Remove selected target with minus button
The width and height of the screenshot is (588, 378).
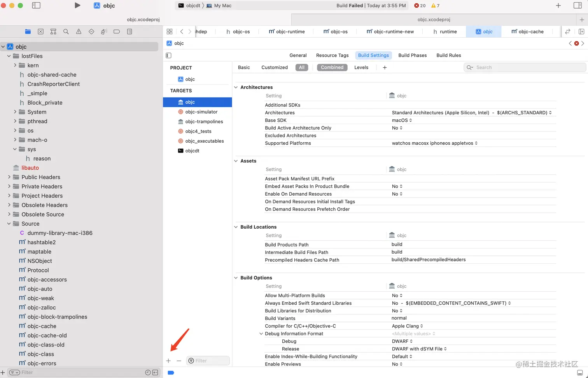coord(179,361)
